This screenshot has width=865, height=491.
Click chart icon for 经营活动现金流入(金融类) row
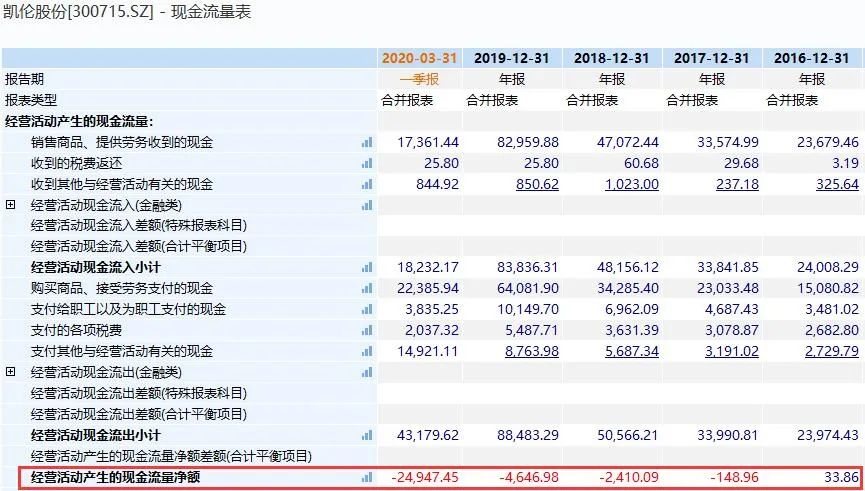pyautogui.click(x=367, y=205)
